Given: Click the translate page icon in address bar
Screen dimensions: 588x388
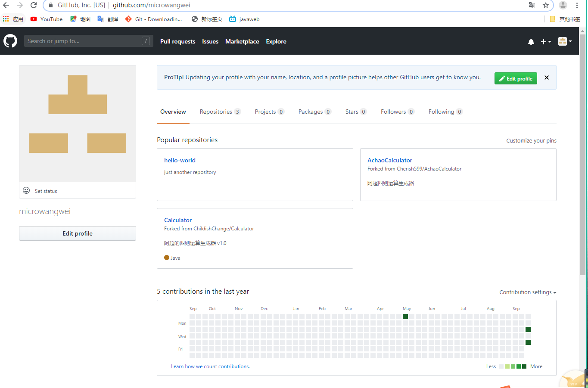Looking at the screenshot, I should [532, 5].
